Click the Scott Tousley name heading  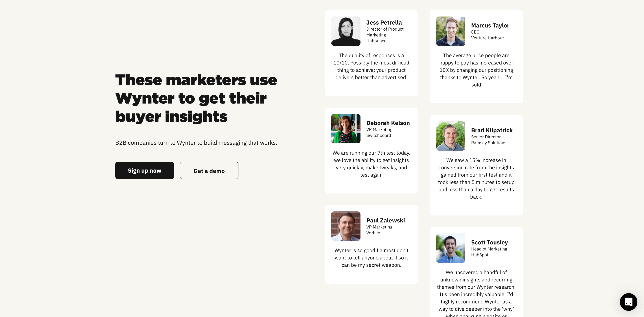click(x=490, y=242)
